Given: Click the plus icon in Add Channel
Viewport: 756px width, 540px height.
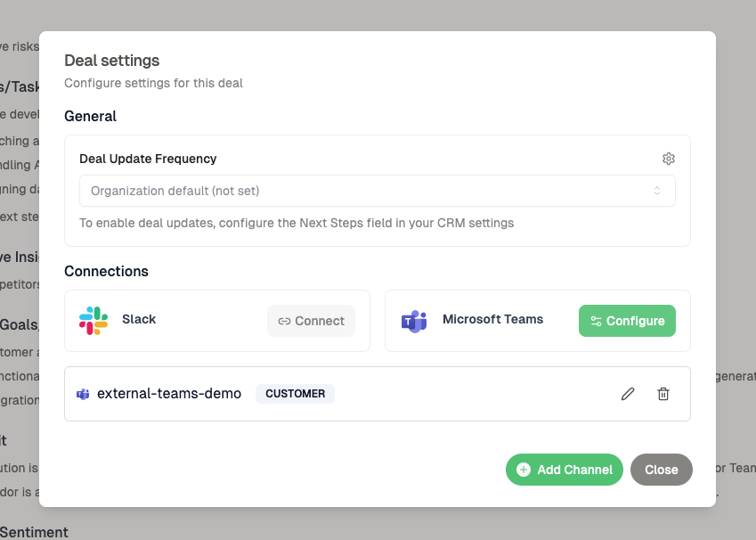Looking at the screenshot, I should (x=524, y=470).
